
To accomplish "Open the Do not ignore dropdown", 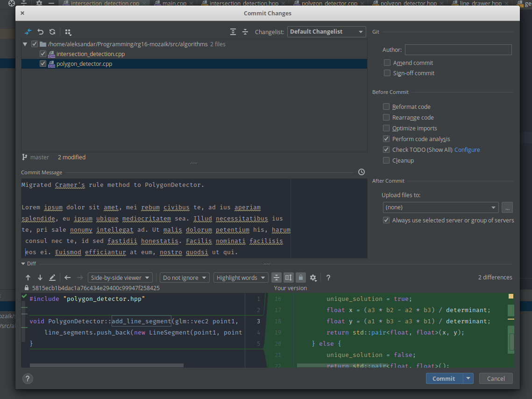I will [184, 278].
